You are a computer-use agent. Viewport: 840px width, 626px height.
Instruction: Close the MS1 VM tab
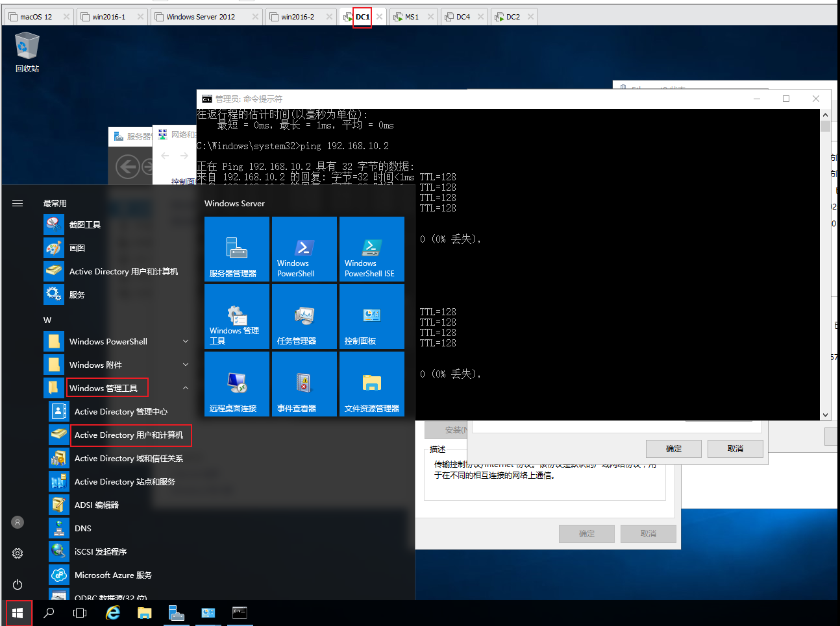coord(430,17)
